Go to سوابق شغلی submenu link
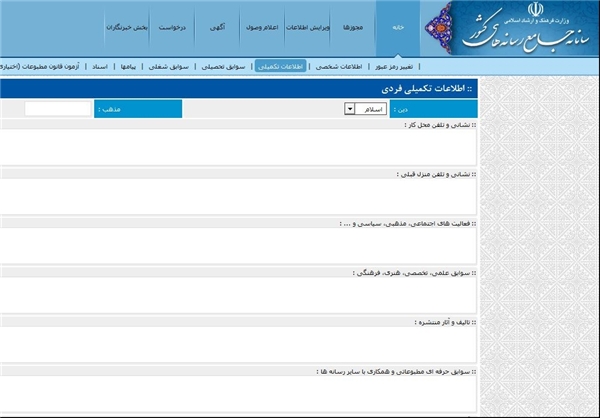The height and width of the screenshot is (418, 600). (x=169, y=67)
